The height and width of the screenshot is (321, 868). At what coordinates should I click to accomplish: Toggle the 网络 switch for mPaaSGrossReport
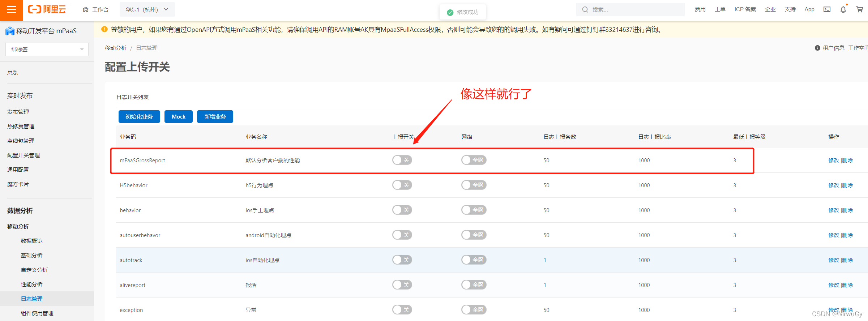474,160
